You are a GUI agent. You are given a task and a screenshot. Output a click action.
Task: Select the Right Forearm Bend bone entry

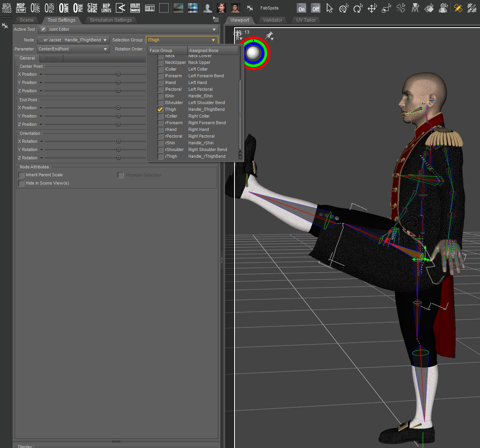207,123
